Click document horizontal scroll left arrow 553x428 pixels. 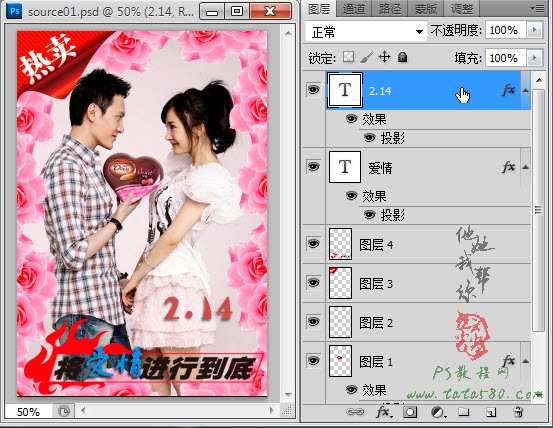click(x=83, y=410)
